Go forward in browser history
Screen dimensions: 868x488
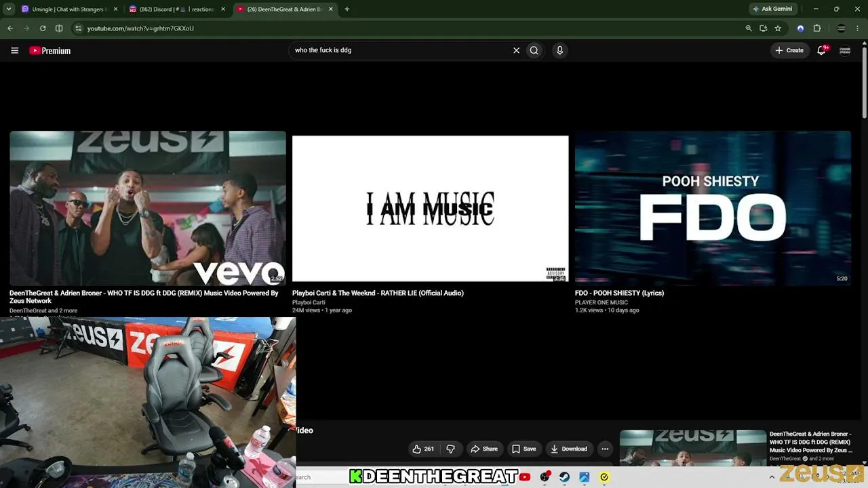pos(26,28)
